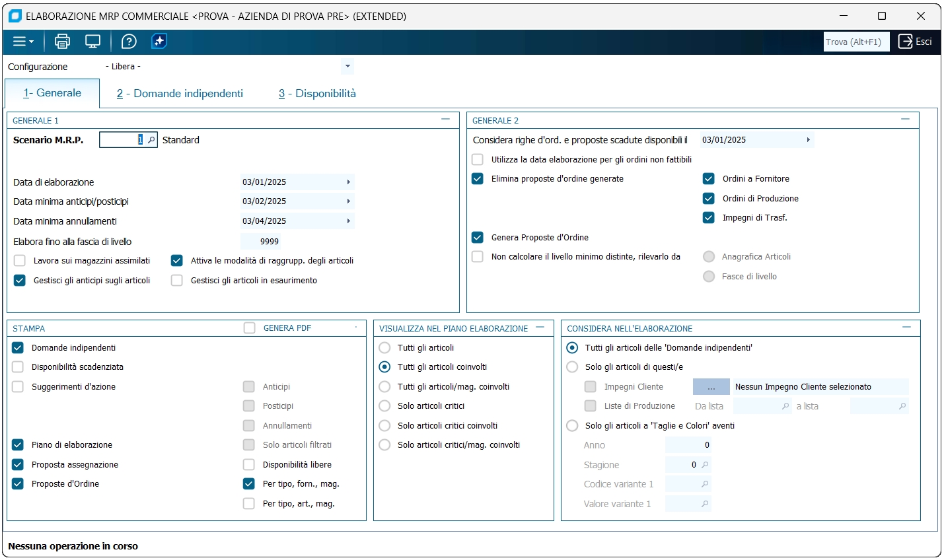Open the help question mark icon
The width and height of the screenshot is (944, 560).
(129, 42)
